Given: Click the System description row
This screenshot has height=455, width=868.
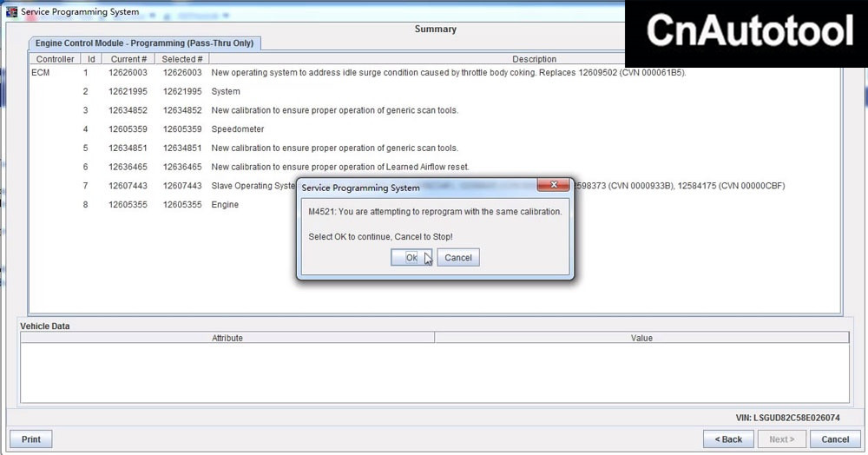Looking at the screenshot, I should (x=226, y=91).
